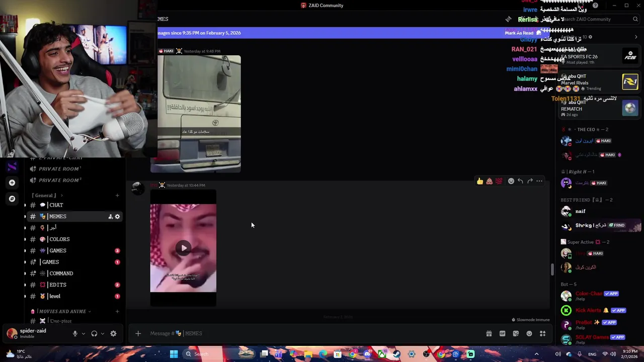This screenshot has width=644, height=362.
Task: Collapse MOVIES AND ANIME category
Action: click(x=60, y=312)
